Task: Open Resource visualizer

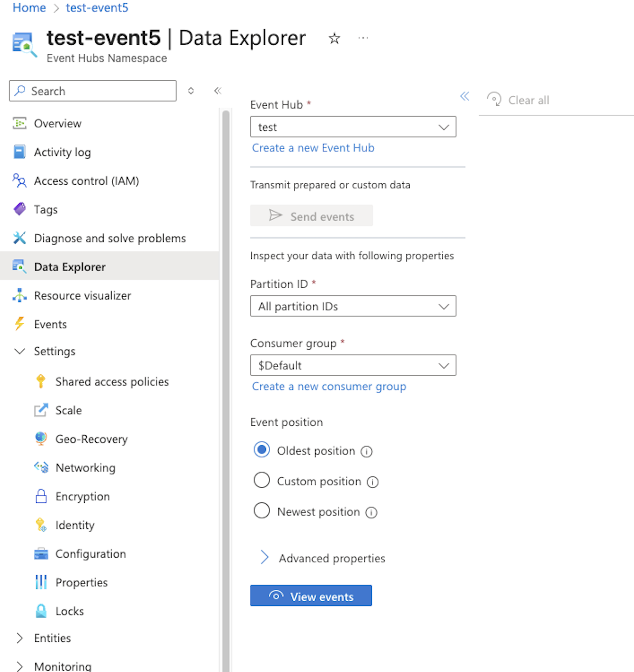Action: coord(82,295)
